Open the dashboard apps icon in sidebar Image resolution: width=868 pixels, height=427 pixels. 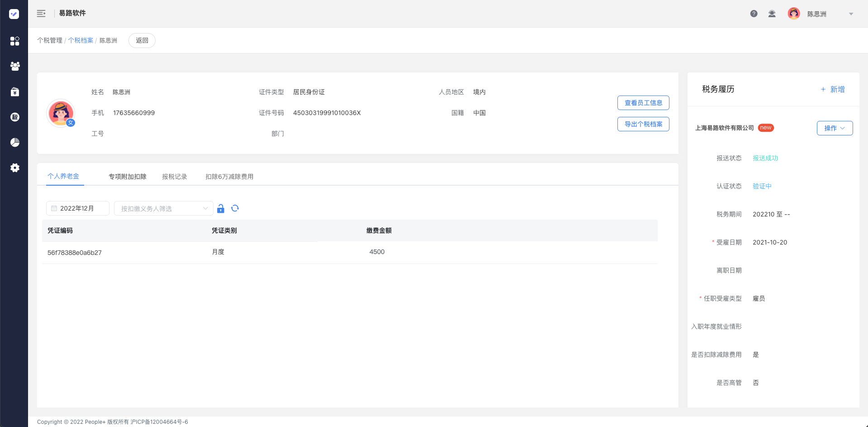(x=14, y=41)
